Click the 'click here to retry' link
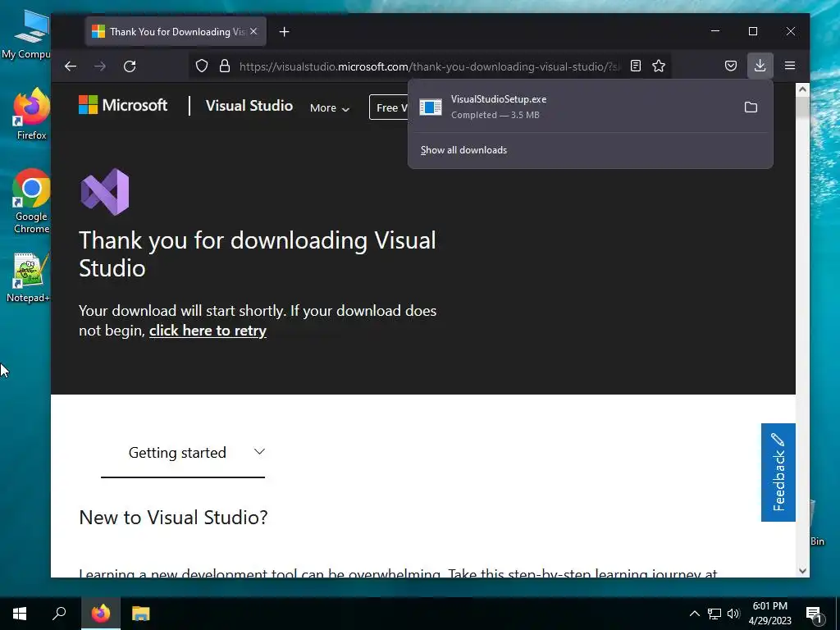840x630 pixels. pyautogui.click(x=208, y=331)
